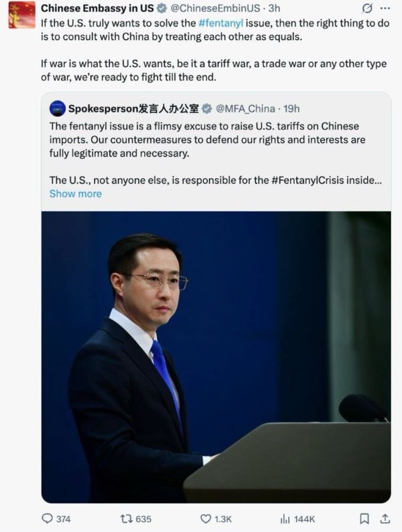Viewport: 402px width, 532px height.
Task: Click the 19h quoted tweet timestamp
Action: [291, 109]
